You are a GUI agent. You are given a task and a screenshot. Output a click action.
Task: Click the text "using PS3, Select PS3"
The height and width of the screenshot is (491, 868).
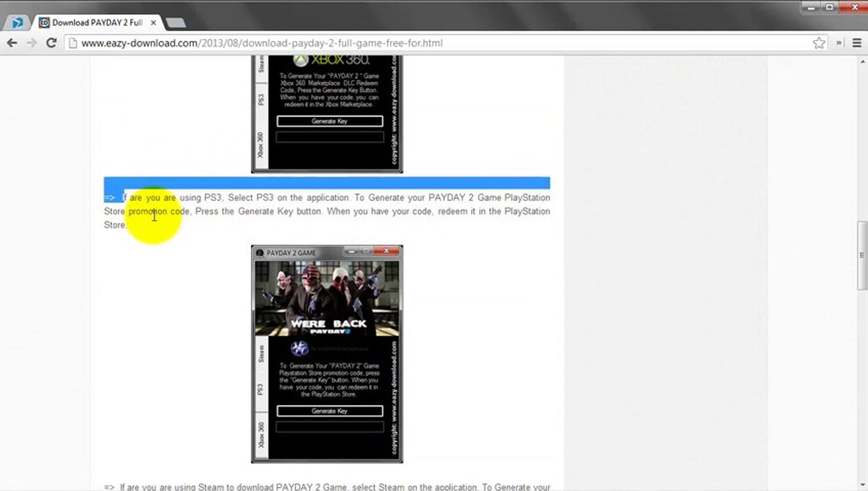click(226, 197)
